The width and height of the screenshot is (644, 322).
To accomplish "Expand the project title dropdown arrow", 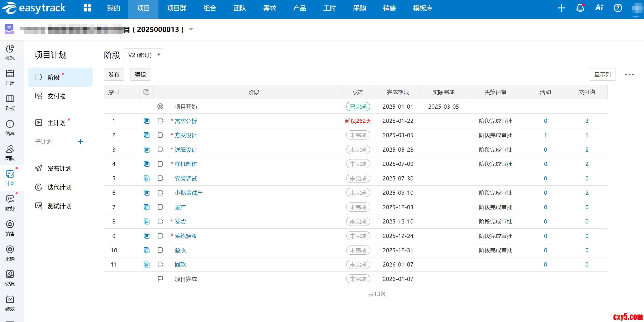I will point(191,29).
